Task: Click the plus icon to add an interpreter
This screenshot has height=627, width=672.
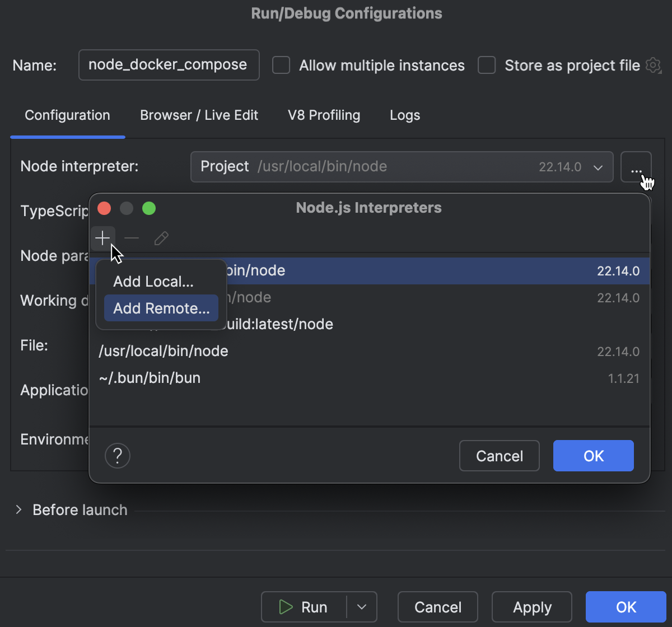Action: click(103, 238)
